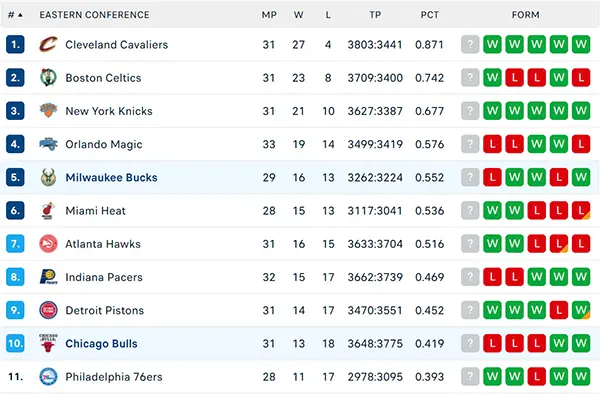Click the Philadelphia 76ers team logo

click(x=49, y=377)
